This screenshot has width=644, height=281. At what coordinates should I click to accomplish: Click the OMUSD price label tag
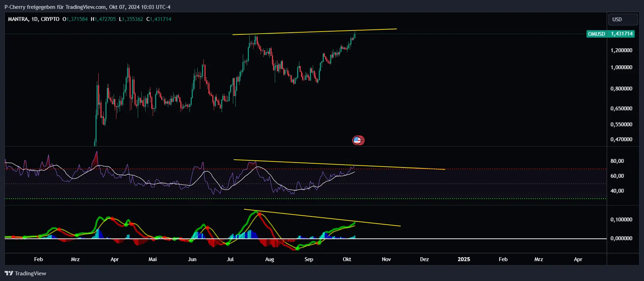click(596, 34)
